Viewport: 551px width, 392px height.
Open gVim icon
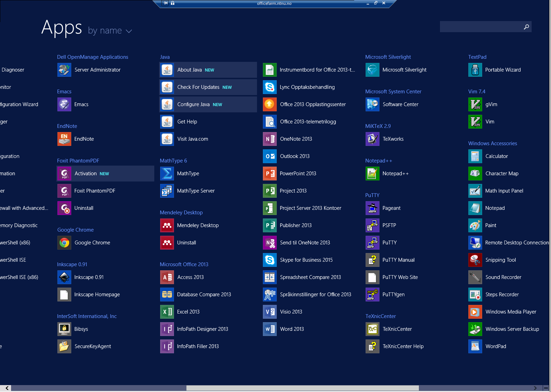[x=475, y=104]
